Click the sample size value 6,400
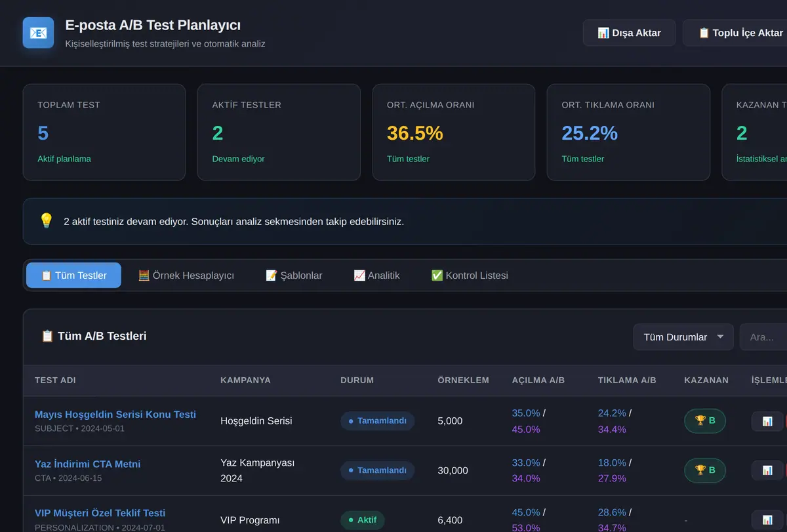 [450, 520]
